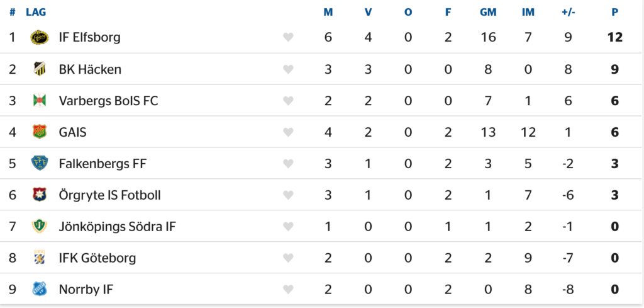Viewport: 644px width, 308px height.
Task: Click the BK Häcken team logo
Action: pyautogui.click(x=39, y=69)
